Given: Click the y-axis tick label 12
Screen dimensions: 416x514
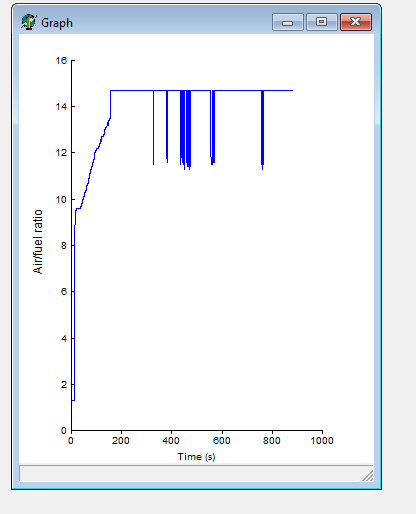Looking at the screenshot, I should pos(61,153).
